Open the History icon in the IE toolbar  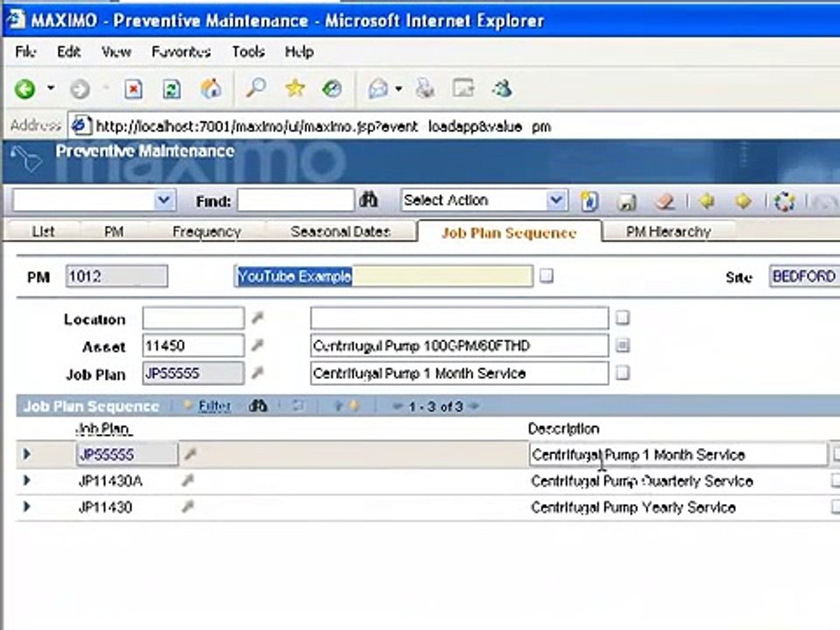pos(332,87)
